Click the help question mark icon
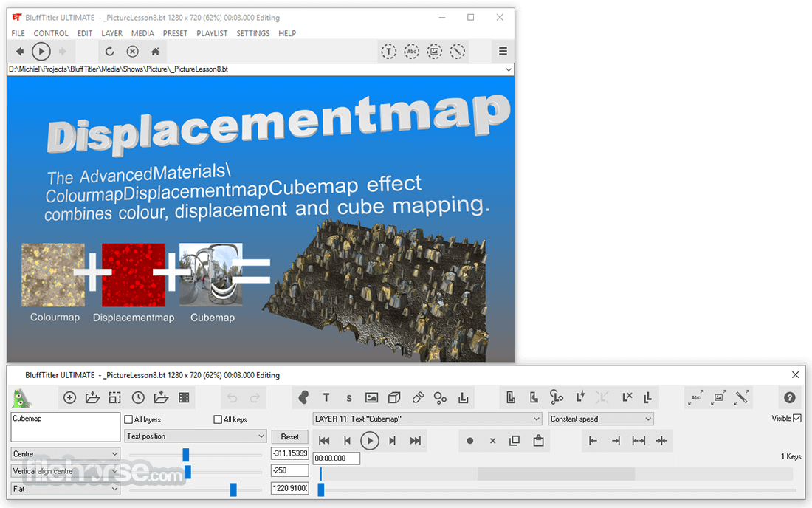Screen dimensions: 812x508 tap(789, 398)
